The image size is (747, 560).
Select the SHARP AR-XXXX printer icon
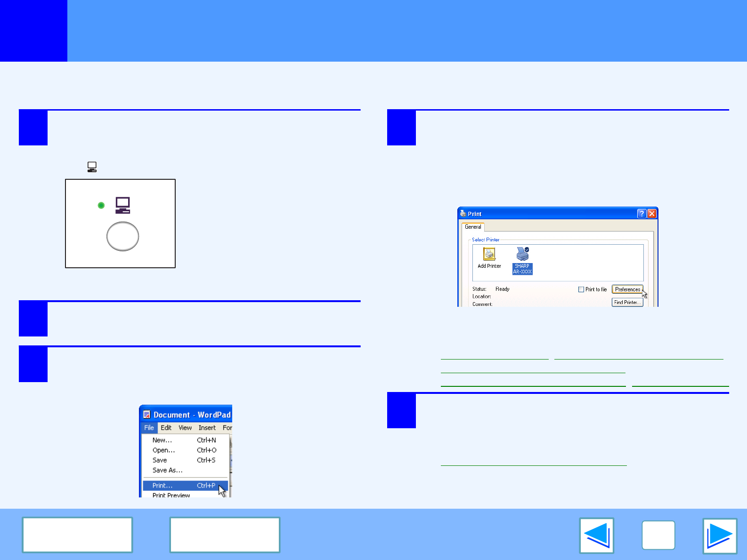522,260
